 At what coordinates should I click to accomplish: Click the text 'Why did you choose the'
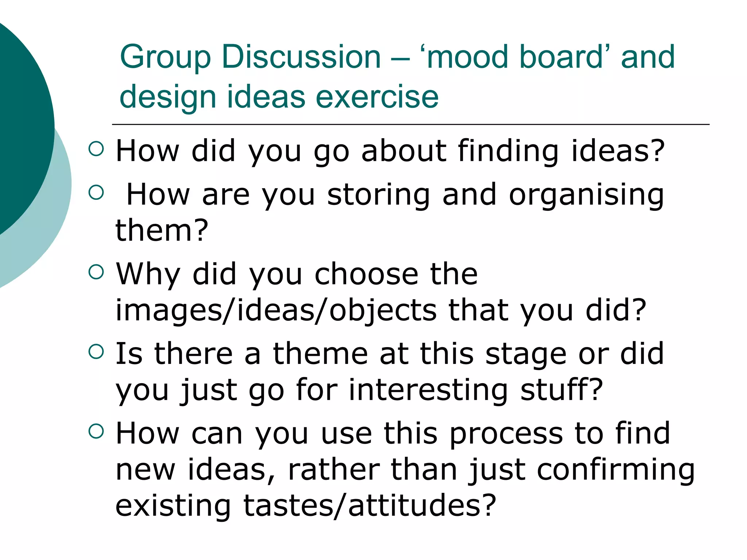click(297, 274)
